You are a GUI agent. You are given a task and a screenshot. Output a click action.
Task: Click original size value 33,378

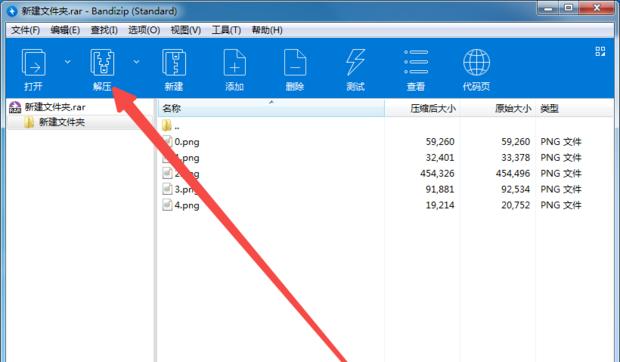pyautogui.click(x=516, y=158)
